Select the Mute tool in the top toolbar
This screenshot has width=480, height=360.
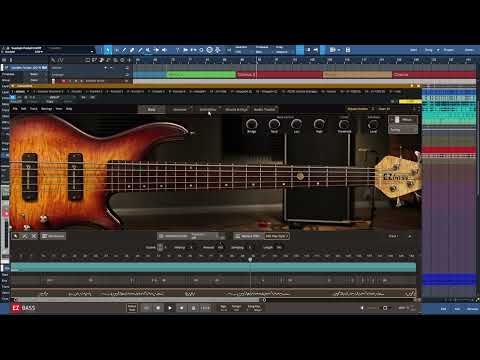pos(148,50)
